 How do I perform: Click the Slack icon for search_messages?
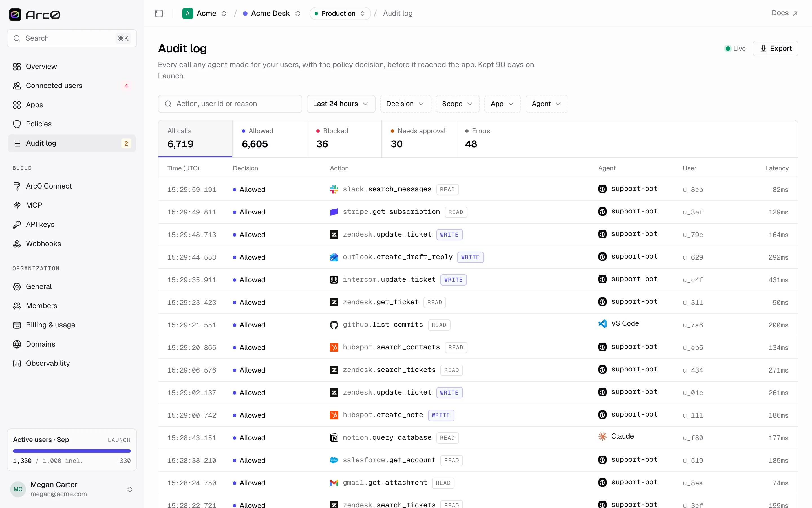(334, 189)
